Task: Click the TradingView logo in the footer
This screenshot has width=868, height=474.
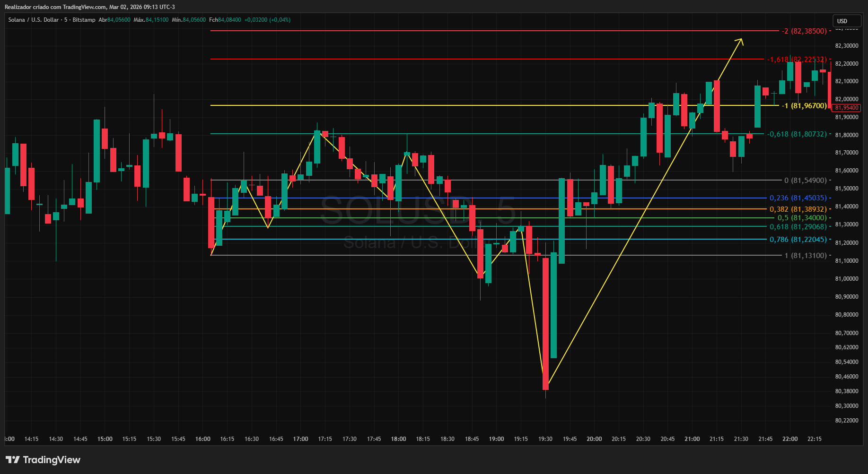Action: (x=43, y=460)
